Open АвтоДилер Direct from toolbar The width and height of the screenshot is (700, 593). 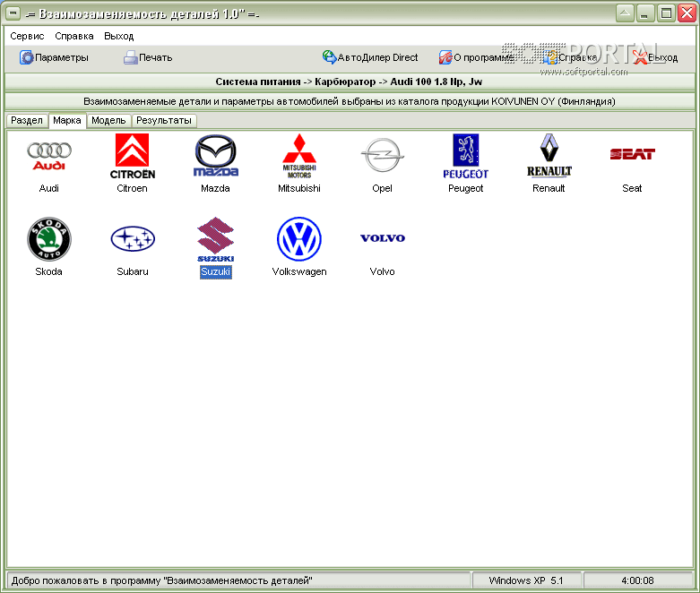point(370,57)
